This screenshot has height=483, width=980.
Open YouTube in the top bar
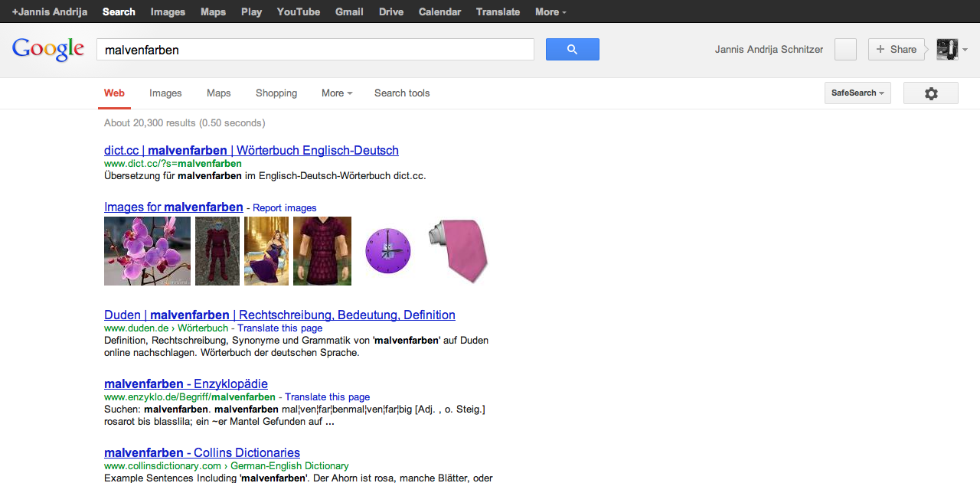pyautogui.click(x=299, y=11)
